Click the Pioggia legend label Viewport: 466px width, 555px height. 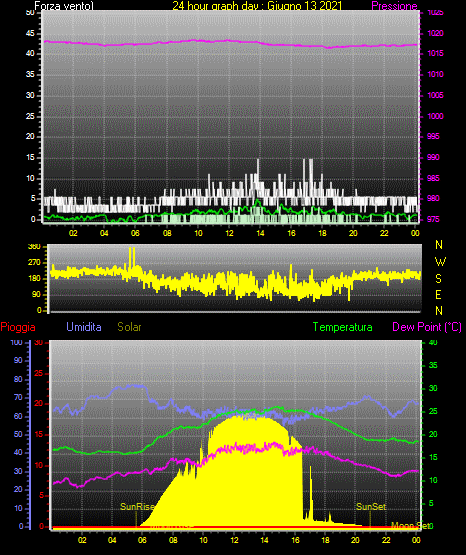pos(18,327)
